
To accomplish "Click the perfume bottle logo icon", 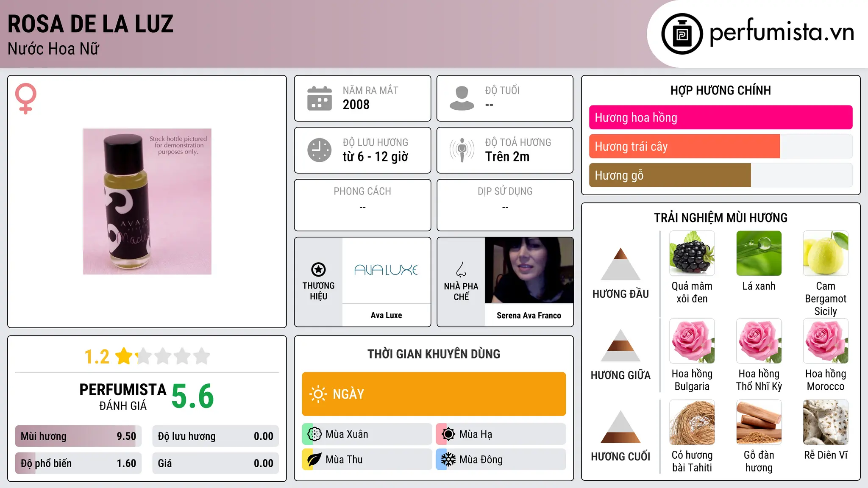I will [682, 34].
